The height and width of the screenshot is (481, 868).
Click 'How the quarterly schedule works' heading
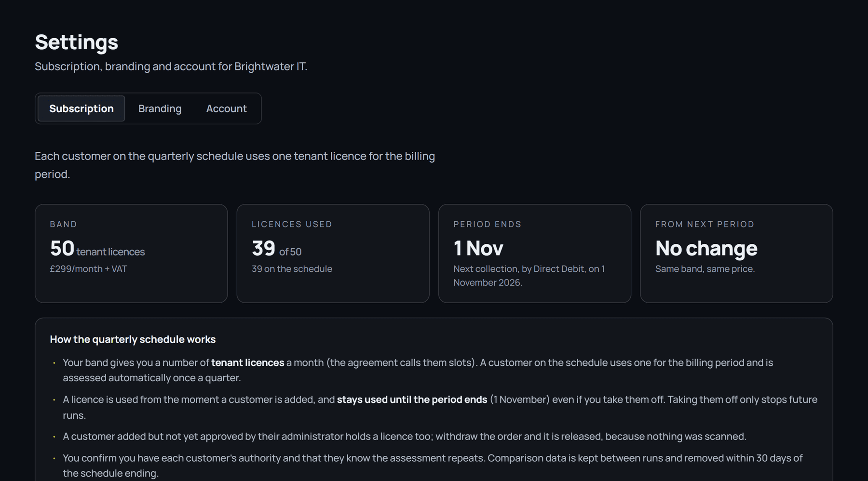133,339
